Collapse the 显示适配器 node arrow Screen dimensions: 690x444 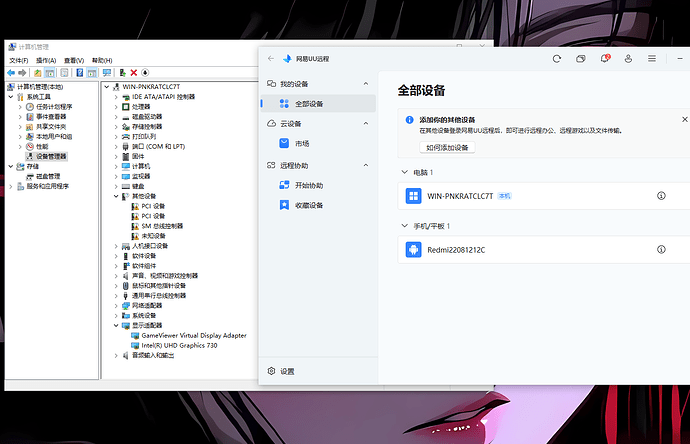click(x=116, y=326)
